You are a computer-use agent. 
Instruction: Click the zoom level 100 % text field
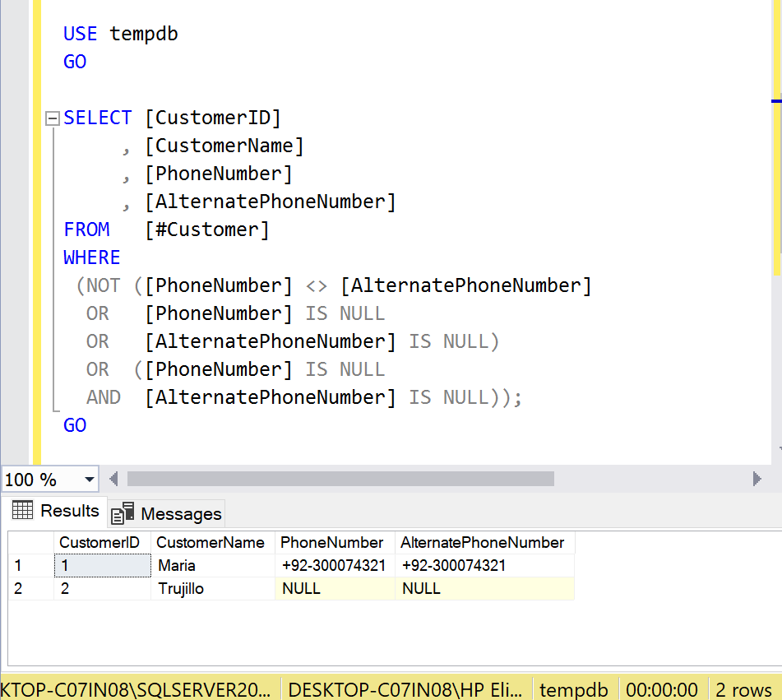tap(37, 480)
